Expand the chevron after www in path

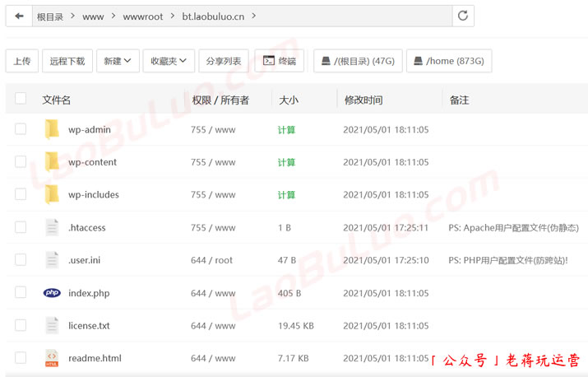point(113,16)
